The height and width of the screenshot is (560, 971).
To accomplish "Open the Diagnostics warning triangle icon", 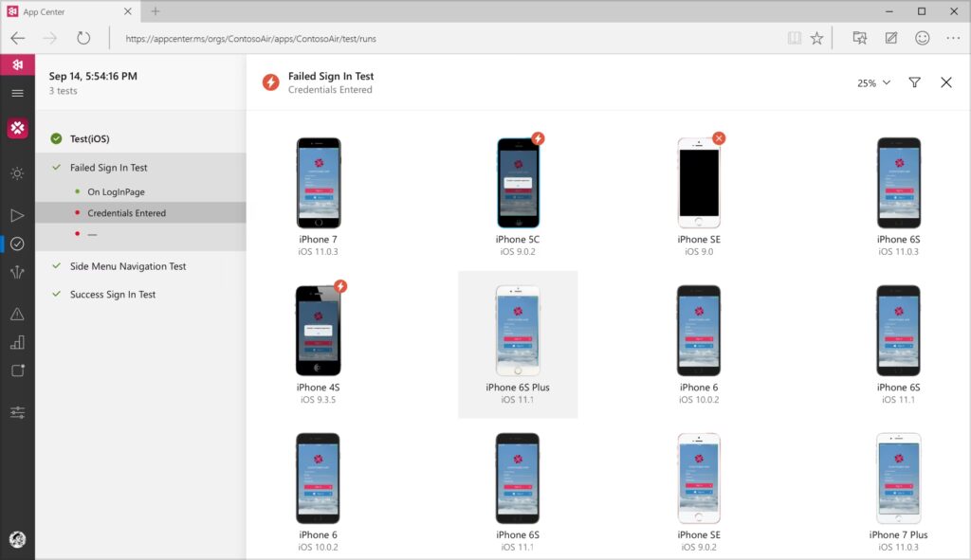I will pyautogui.click(x=17, y=314).
